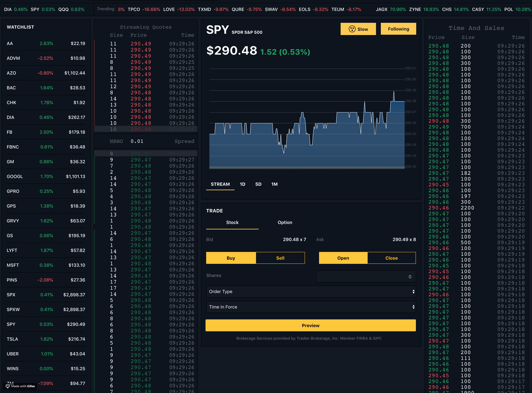This screenshot has height=393, width=532.
Task: Click the $290.48 SPY price headline
Action: tap(232, 50)
